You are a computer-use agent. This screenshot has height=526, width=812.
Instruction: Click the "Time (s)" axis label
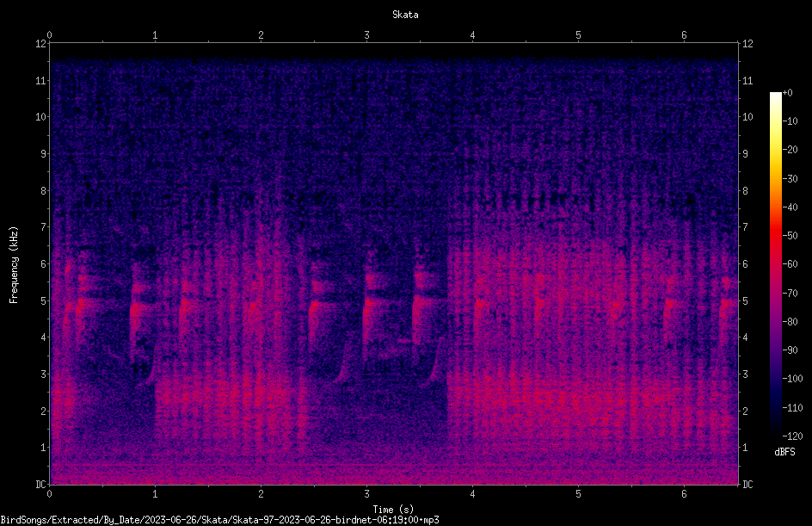point(393,510)
